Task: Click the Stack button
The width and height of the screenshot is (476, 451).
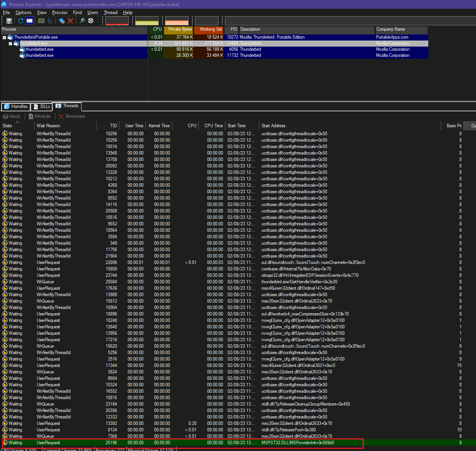Action: click(12, 116)
